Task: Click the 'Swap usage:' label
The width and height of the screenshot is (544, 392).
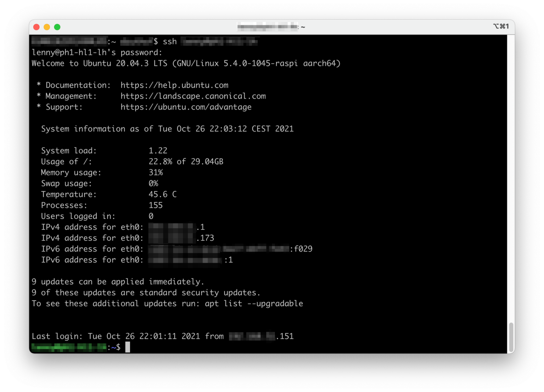Action: (66, 183)
